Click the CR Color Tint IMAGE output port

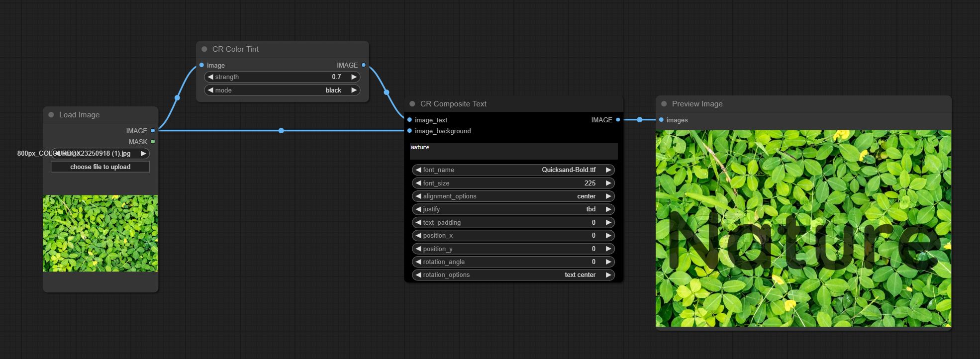coord(364,65)
